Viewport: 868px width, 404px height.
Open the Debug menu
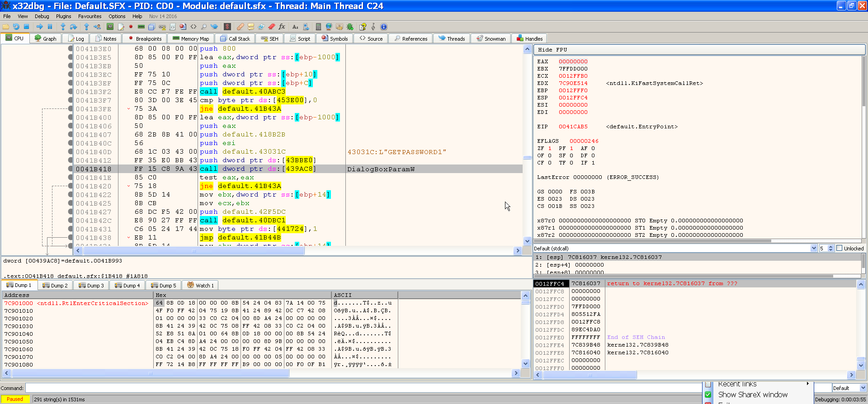coord(42,16)
